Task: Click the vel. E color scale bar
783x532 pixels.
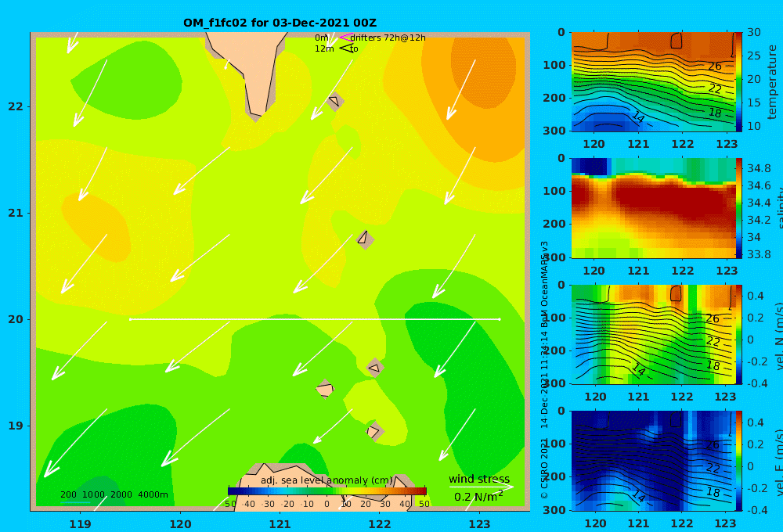Action: (738, 461)
